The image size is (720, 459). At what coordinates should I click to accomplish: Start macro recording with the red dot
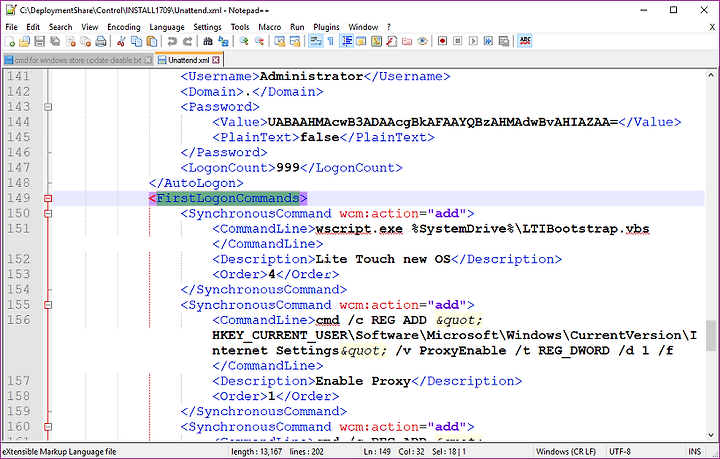click(x=442, y=41)
